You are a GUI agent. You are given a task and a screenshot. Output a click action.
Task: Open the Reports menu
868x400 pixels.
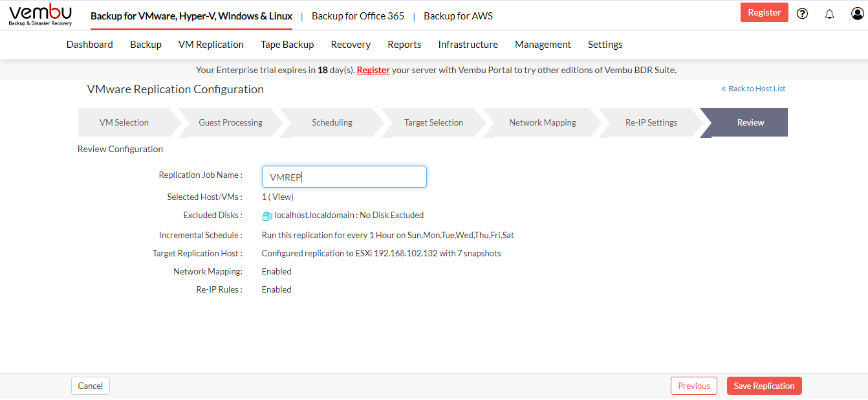pos(404,45)
